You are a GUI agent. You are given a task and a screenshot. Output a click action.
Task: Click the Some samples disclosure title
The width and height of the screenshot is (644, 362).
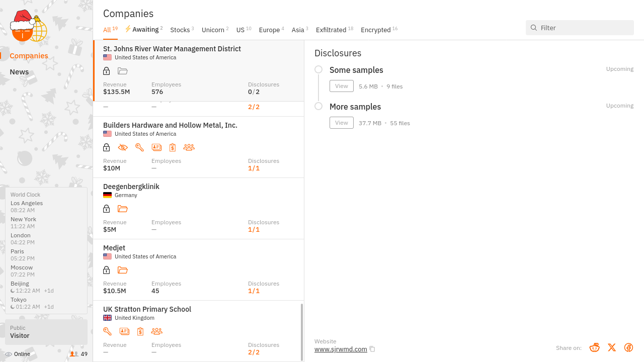pyautogui.click(x=356, y=70)
